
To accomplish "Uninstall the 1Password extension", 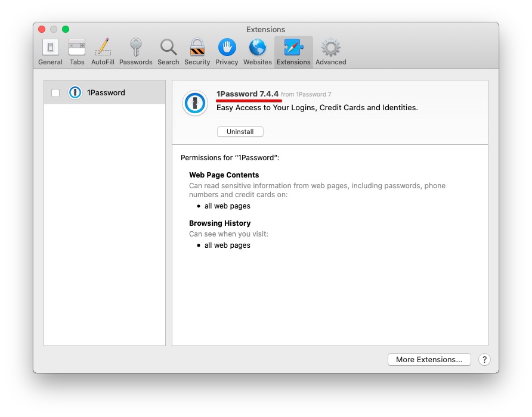I will pos(240,132).
